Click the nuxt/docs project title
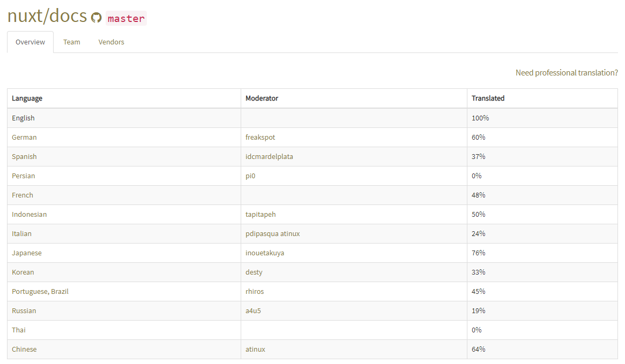The height and width of the screenshot is (364, 625). pyautogui.click(x=47, y=16)
